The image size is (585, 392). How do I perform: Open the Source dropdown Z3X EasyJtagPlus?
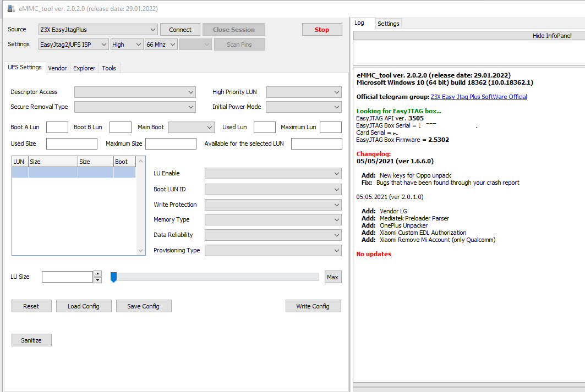tap(98, 30)
